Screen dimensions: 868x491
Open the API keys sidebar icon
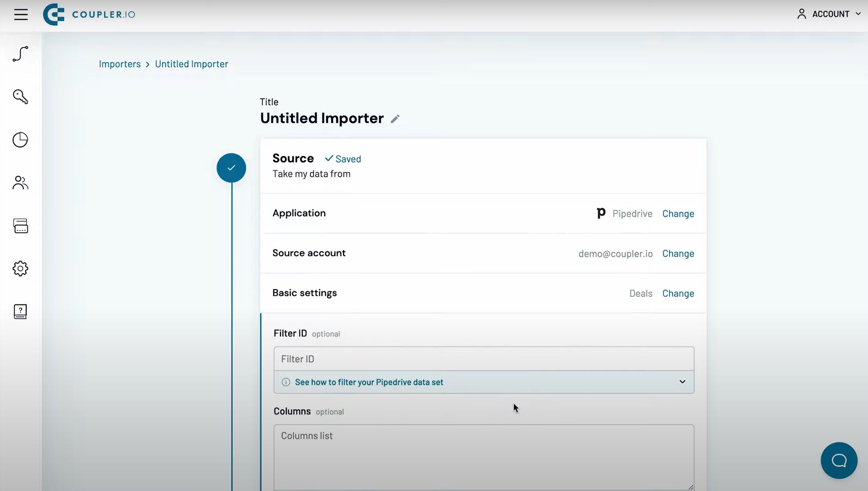(20, 97)
